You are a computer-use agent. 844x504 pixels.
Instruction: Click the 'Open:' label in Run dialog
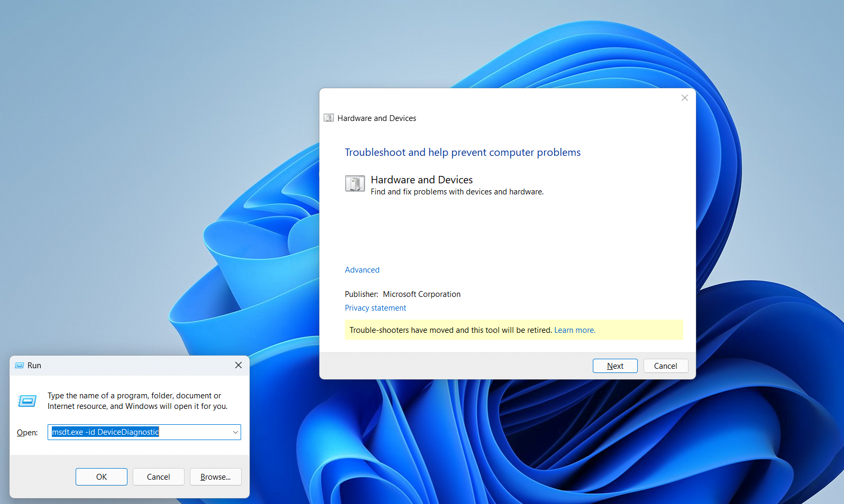point(27,433)
